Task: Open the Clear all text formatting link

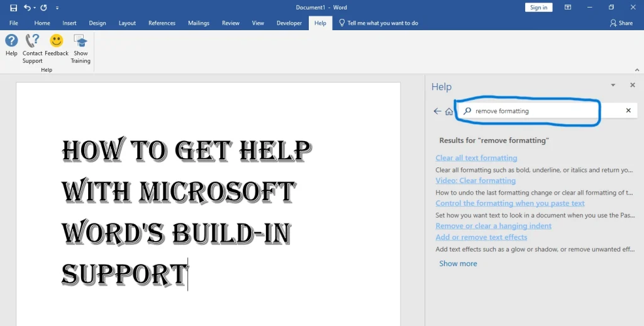Action: click(x=477, y=158)
